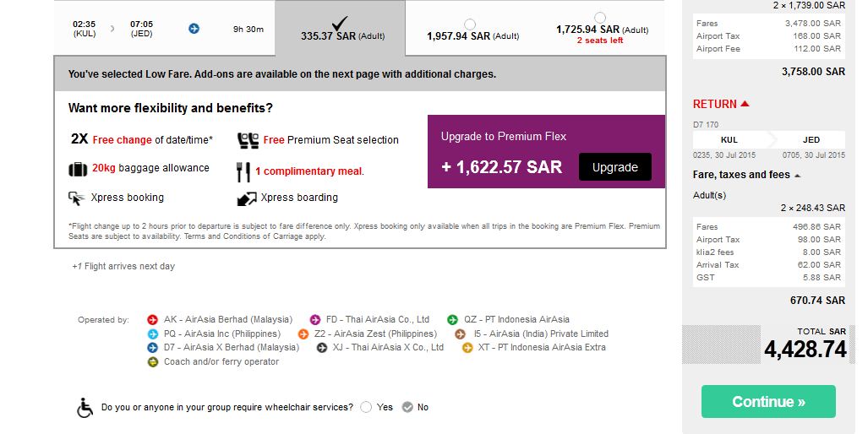
Task: Click the wheelchair services icon
Action: [85, 408]
